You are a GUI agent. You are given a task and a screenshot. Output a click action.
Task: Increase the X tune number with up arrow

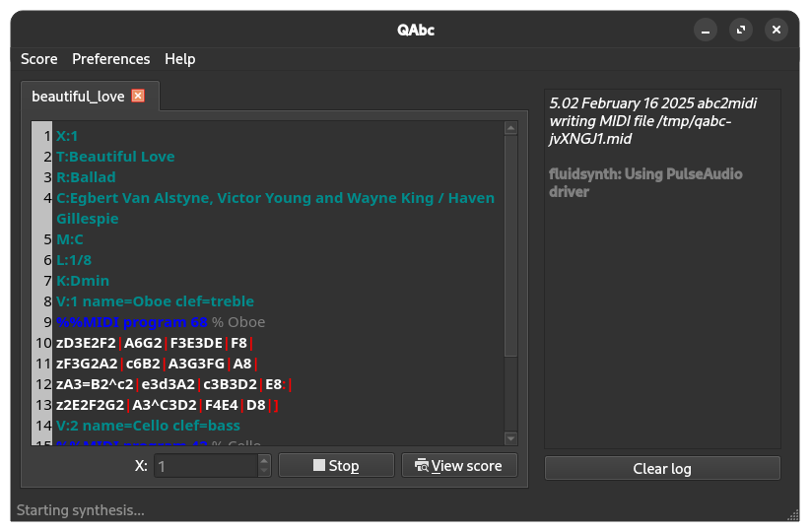[263, 460]
